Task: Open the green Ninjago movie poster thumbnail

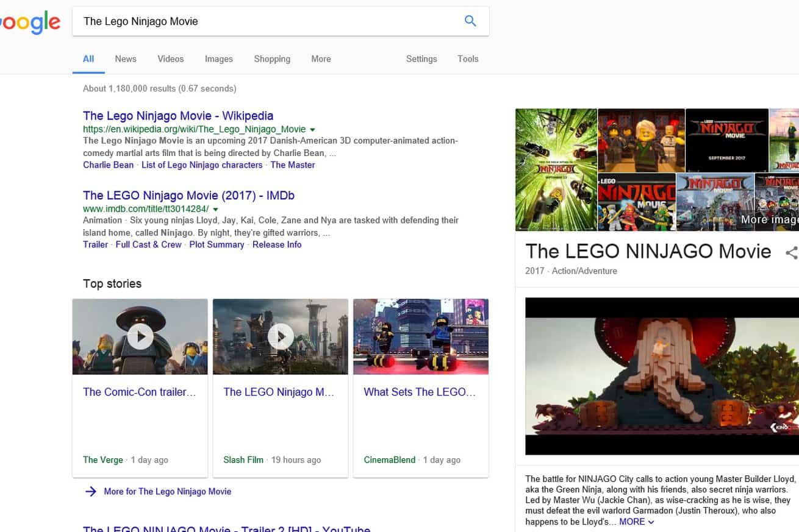Action: pos(556,169)
